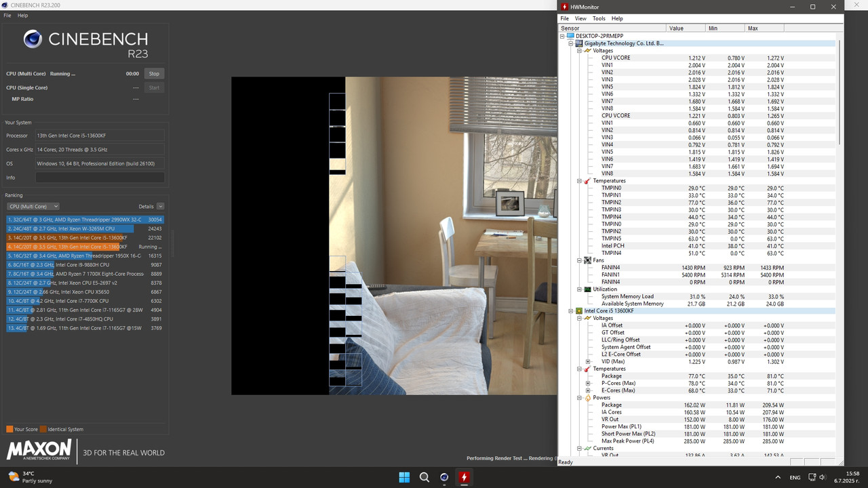868x488 pixels.
Task: Stop the CPU (Multi Core) test
Action: [154, 74]
